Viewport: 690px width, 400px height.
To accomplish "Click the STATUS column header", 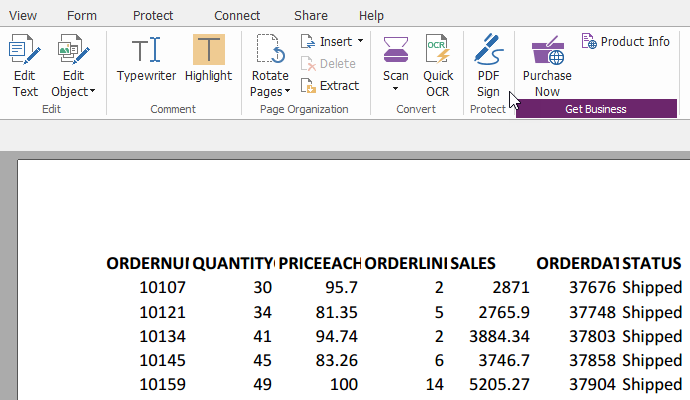I will pos(652,264).
